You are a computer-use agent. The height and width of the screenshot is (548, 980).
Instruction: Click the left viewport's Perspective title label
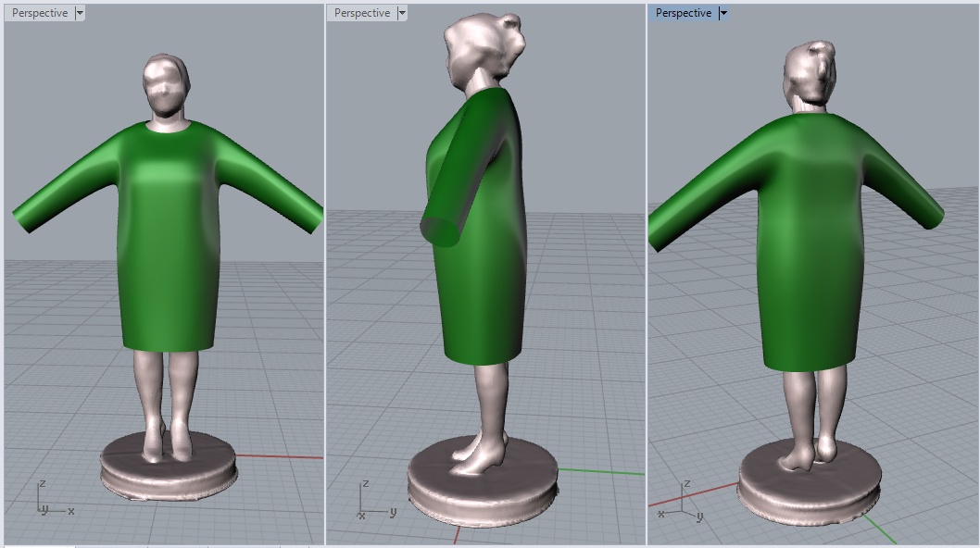(x=40, y=13)
